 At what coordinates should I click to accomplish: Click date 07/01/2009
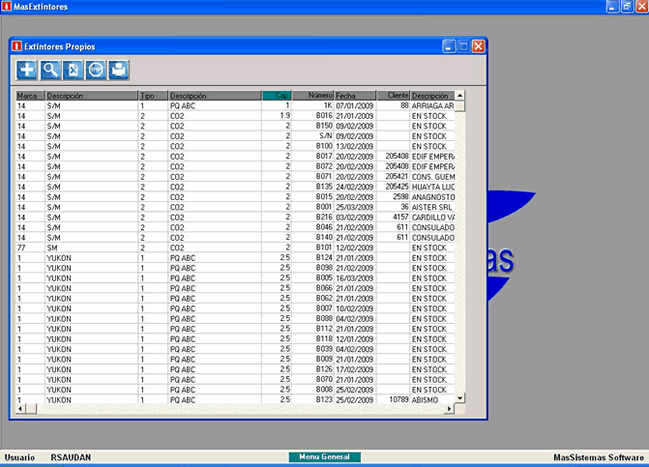[x=355, y=106]
